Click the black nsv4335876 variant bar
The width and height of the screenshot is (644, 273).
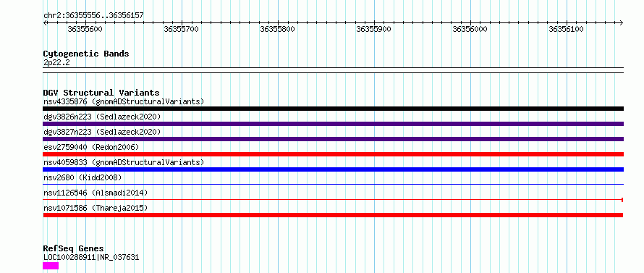[x=333, y=109]
